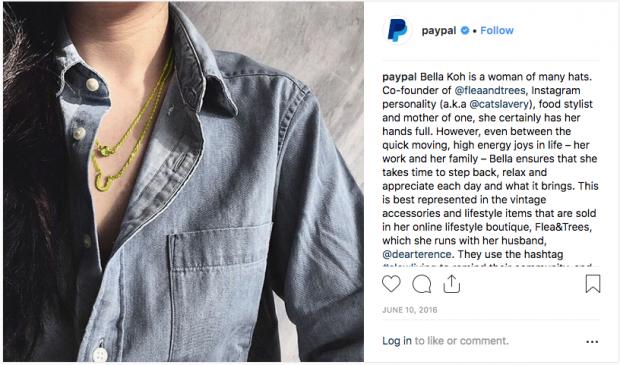The width and height of the screenshot is (620, 365).
Task: Click the verified badge next to paypal
Action: click(x=465, y=30)
